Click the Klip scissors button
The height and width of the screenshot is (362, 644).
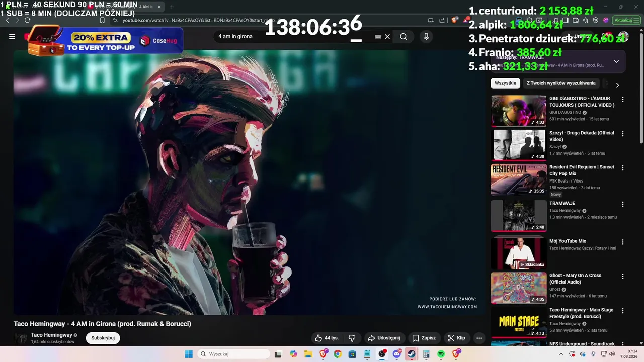[456, 338]
